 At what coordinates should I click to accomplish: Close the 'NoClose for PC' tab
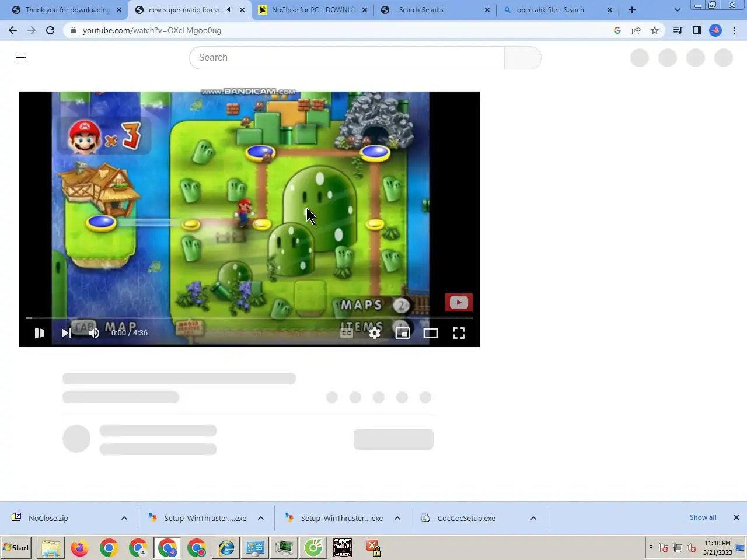pyautogui.click(x=365, y=10)
